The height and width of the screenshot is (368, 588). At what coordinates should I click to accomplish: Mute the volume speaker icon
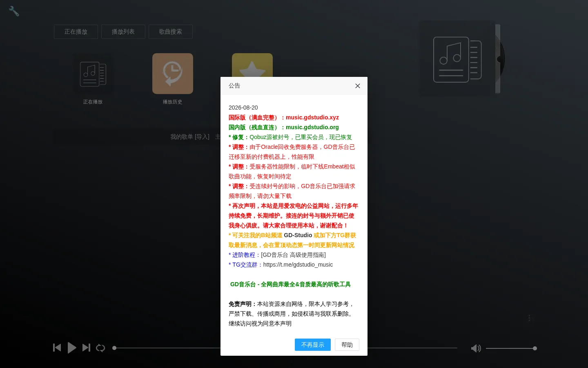[x=476, y=348]
